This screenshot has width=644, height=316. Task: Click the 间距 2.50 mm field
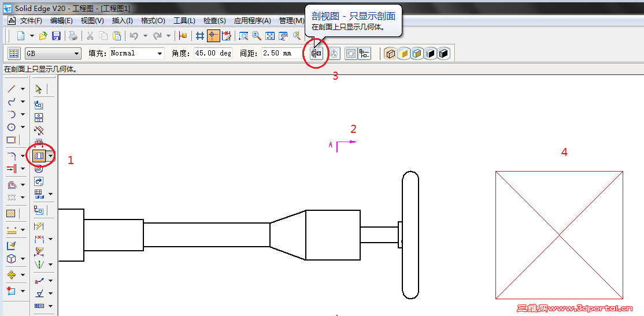click(282, 53)
